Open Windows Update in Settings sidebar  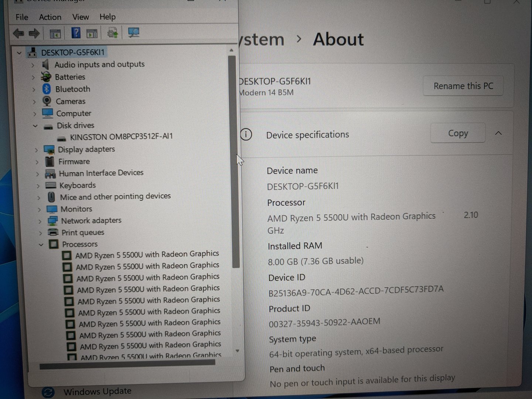97,391
